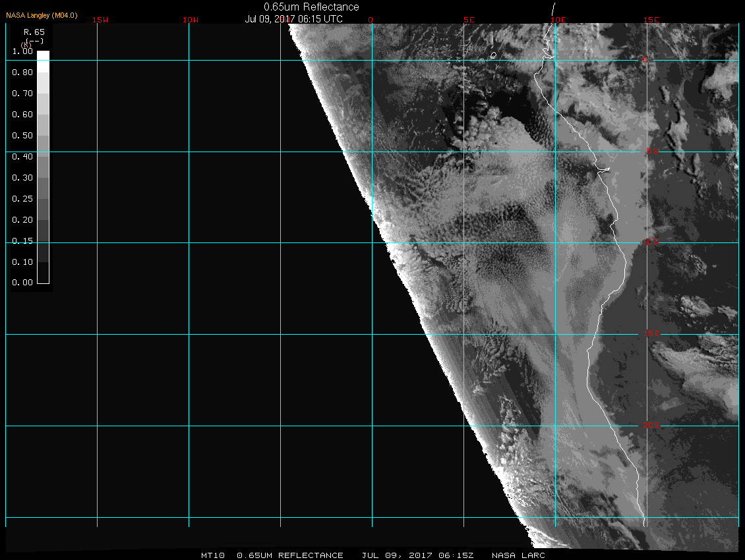Click the '15E' longitude label
Screen dimensions: 745x560
click(x=651, y=20)
